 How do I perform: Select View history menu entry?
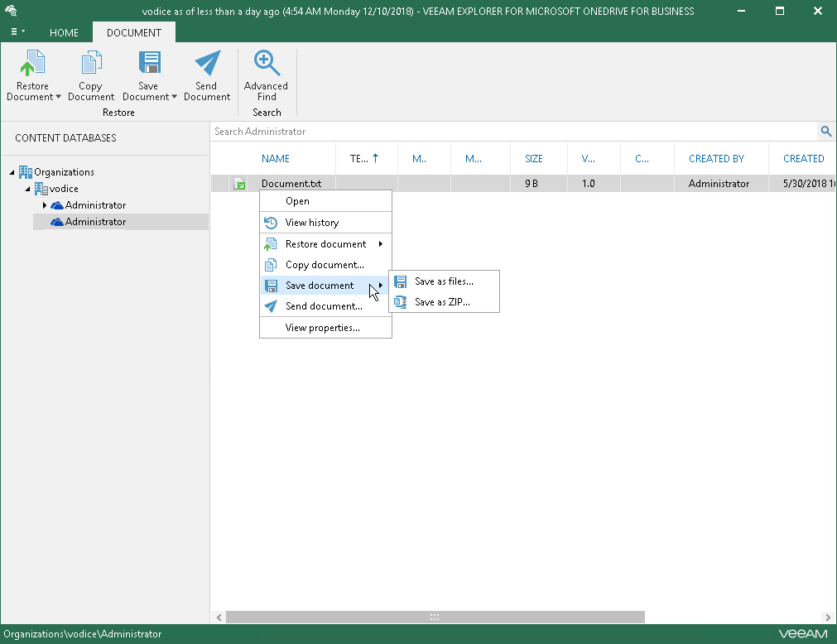click(325, 223)
